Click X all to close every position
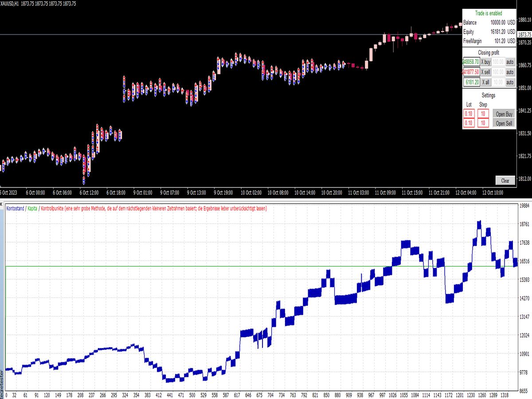This screenshot has width=532, height=399. tap(485, 82)
